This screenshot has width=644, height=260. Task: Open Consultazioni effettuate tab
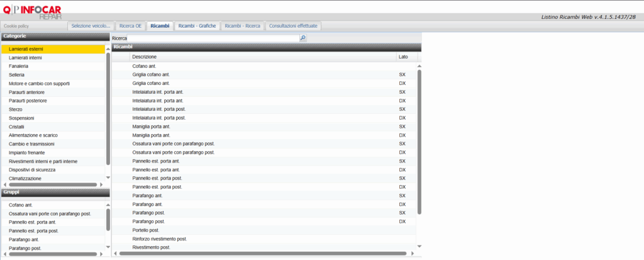pos(293,26)
